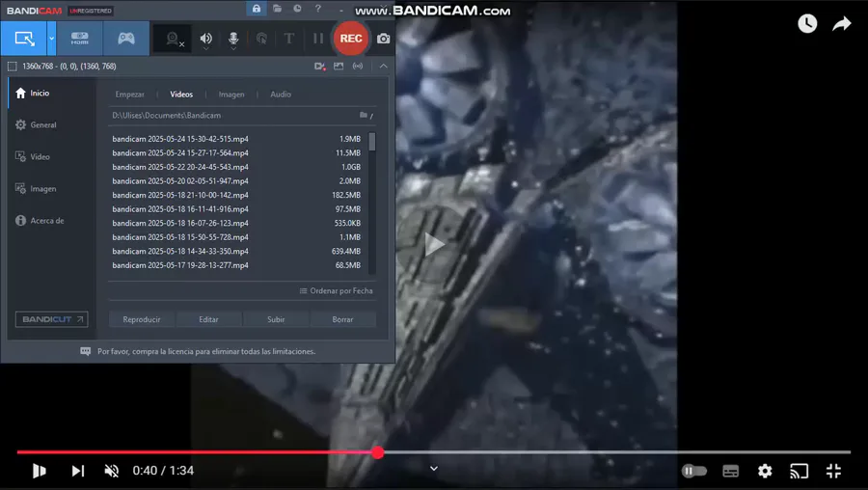Toggle the autoplay switch

pyautogui.click(x=694, y=471)
